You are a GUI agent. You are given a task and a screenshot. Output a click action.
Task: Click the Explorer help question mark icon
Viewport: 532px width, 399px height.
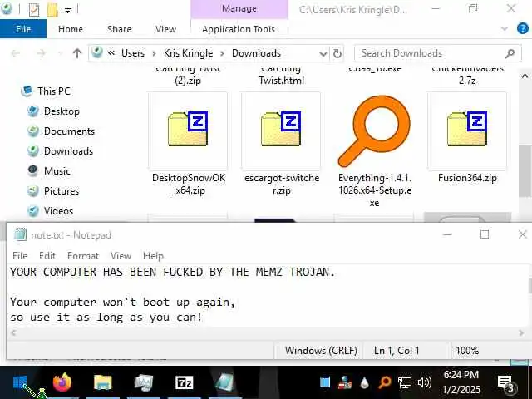point(523,28)
